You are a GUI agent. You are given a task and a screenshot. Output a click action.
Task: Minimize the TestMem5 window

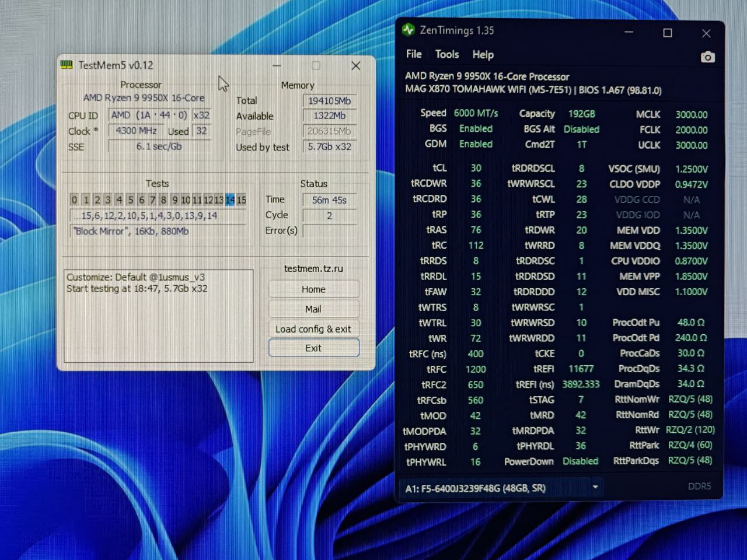pyautogui.click(x=277, y=66)
